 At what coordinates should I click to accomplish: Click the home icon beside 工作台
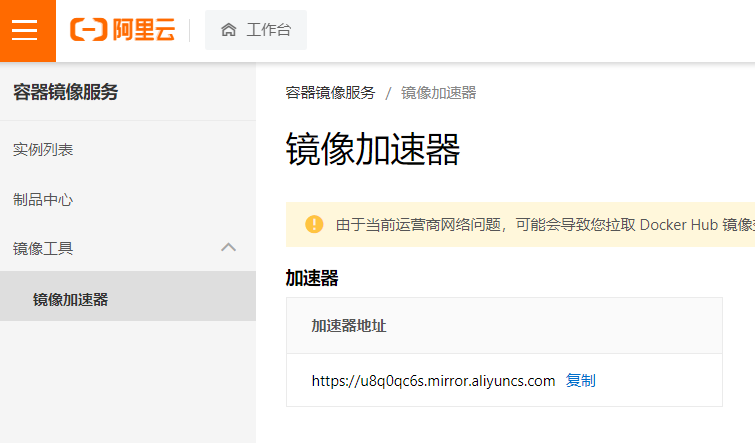coord(229,30)
